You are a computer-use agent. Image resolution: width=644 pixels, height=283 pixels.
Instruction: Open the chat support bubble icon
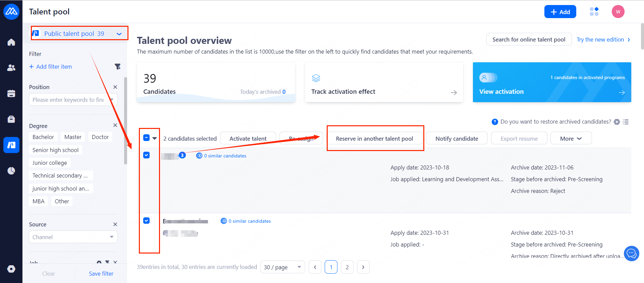point(631,253)
